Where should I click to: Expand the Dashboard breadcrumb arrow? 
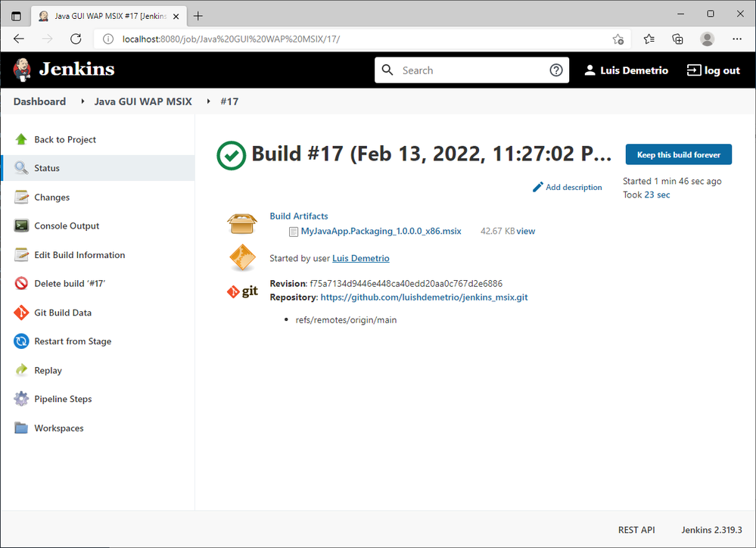83,101
